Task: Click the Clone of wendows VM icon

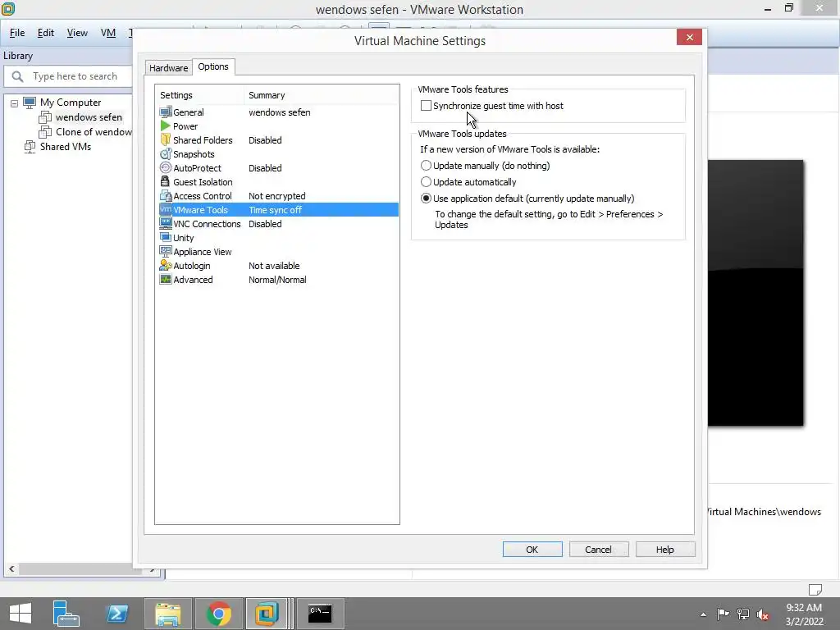Action: pyautogui.click(x=46, y=132)
